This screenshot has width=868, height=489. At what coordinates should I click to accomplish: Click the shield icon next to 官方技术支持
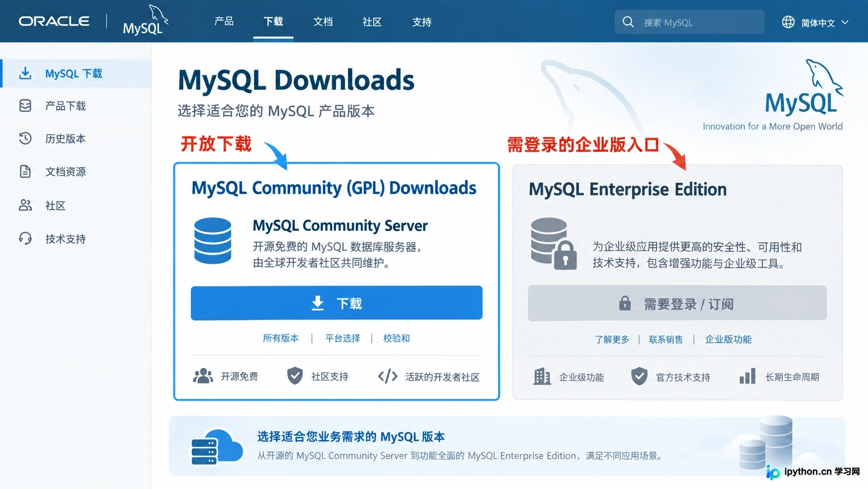tap(639, 376)
